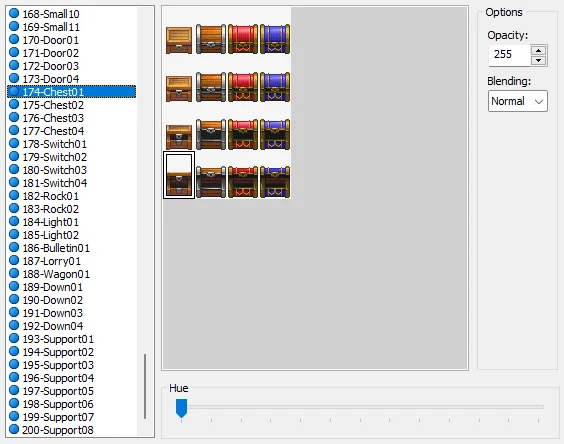Pick 173-Door04 from the file list
Screen dimensions: 564x444
coord(72,79)
